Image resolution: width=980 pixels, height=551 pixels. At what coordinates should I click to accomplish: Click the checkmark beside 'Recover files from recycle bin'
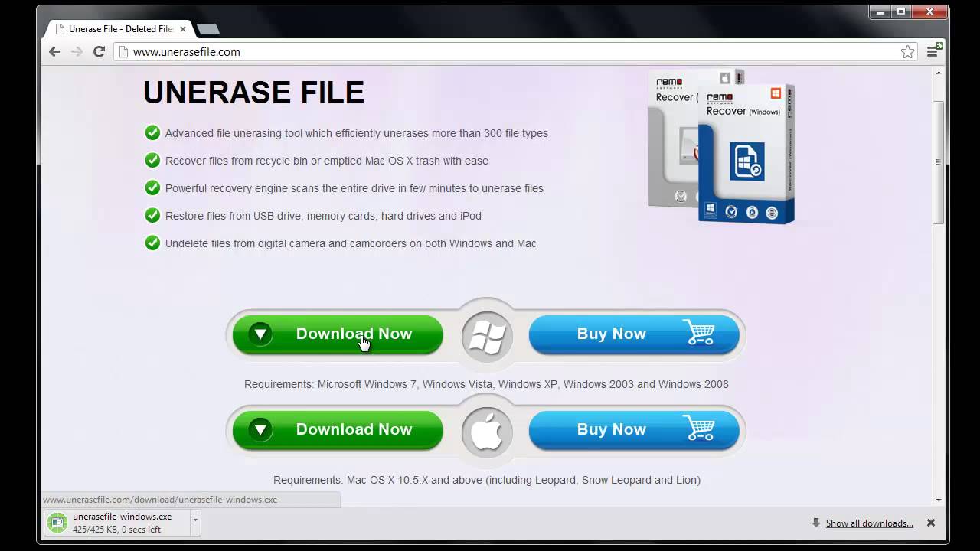(x=152, y=160)
